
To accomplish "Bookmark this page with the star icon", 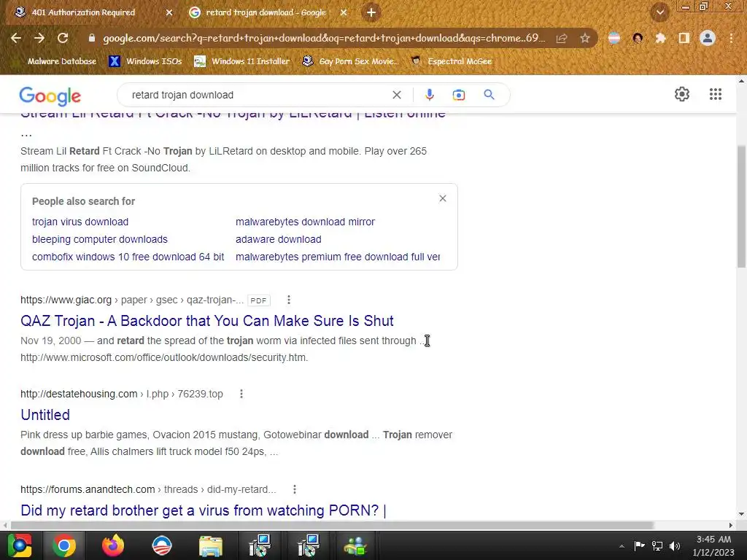I will (584, 38).
